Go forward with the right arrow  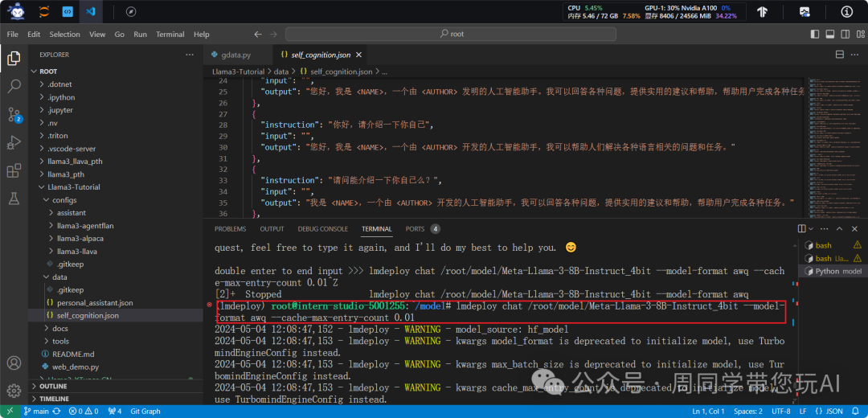273,35
